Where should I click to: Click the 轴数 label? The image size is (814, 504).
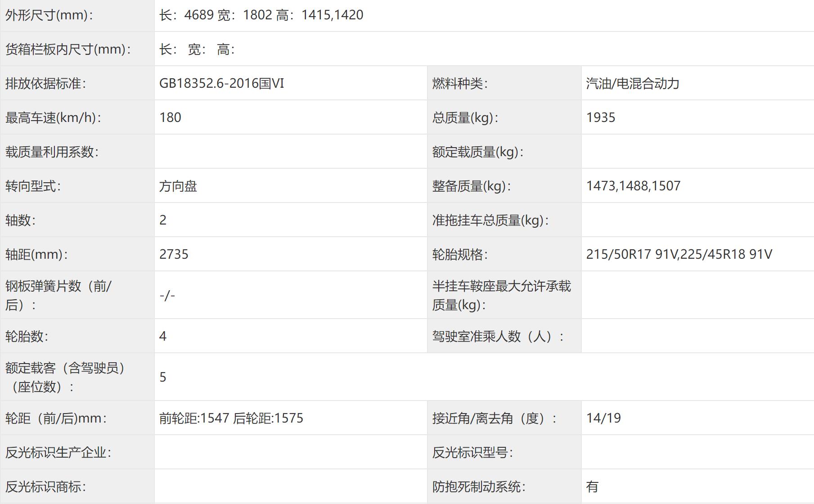21,220
